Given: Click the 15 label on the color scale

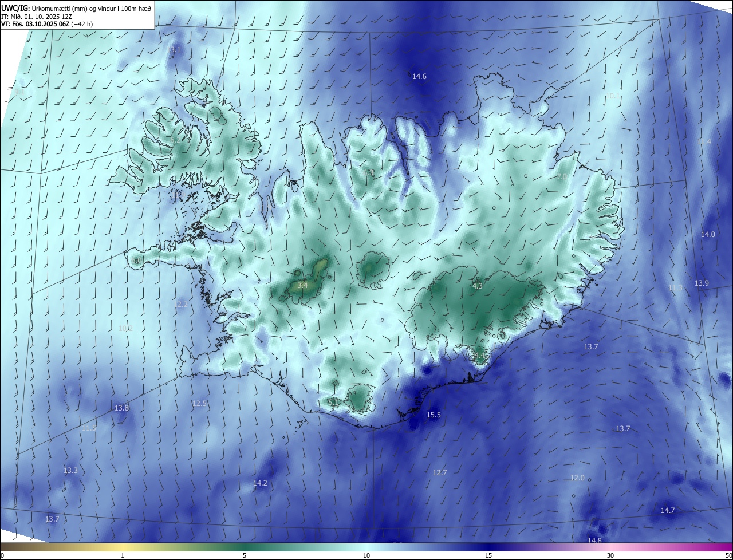Looking at the screenshot, I should (x=488, y=555).
